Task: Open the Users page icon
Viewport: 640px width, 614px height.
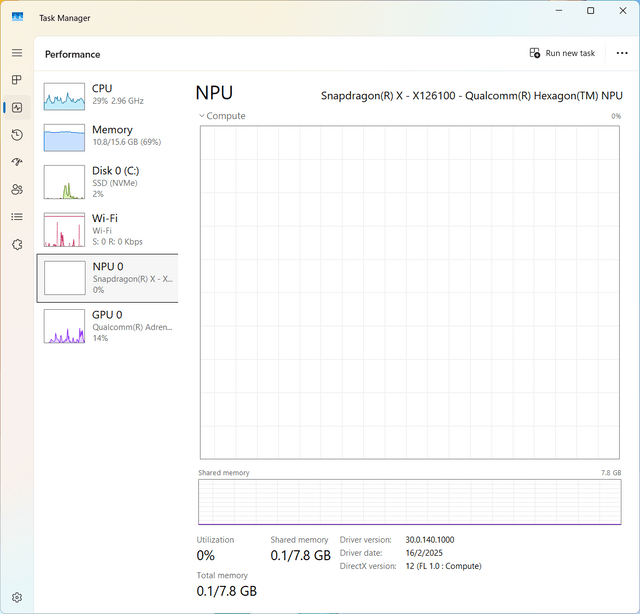Action: coord(17,190)
